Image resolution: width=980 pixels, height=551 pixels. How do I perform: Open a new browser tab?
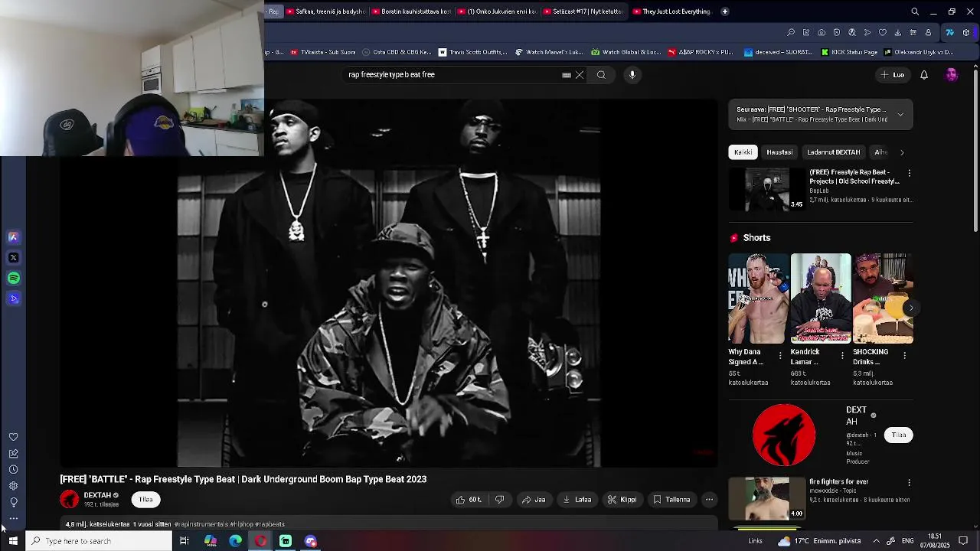[725, 11]
